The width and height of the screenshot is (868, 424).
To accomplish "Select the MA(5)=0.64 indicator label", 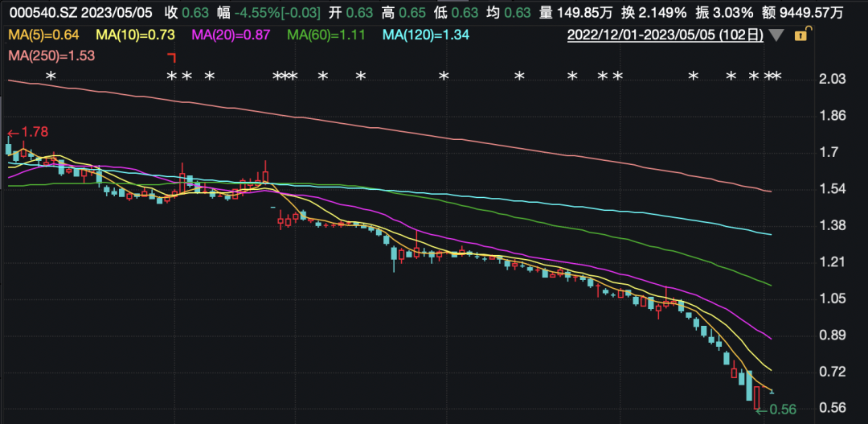I will pos(44,35).
